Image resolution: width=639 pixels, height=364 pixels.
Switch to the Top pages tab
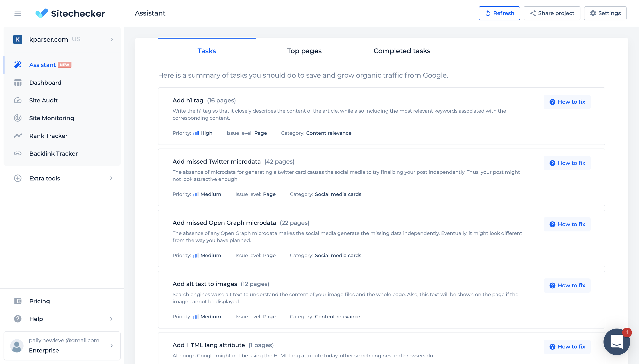click(x=304, y=51)
